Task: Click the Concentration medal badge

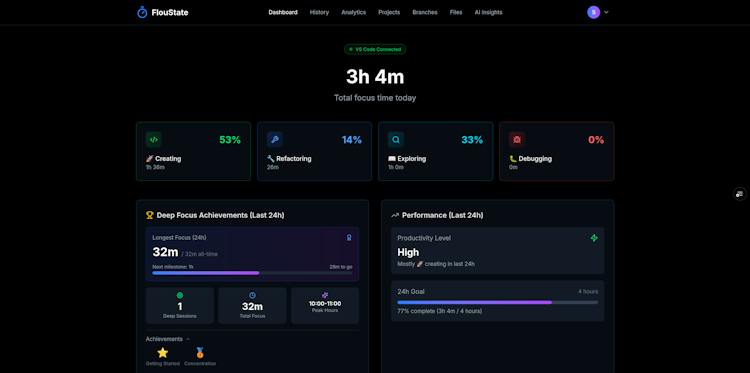Action: coord(200,353)
